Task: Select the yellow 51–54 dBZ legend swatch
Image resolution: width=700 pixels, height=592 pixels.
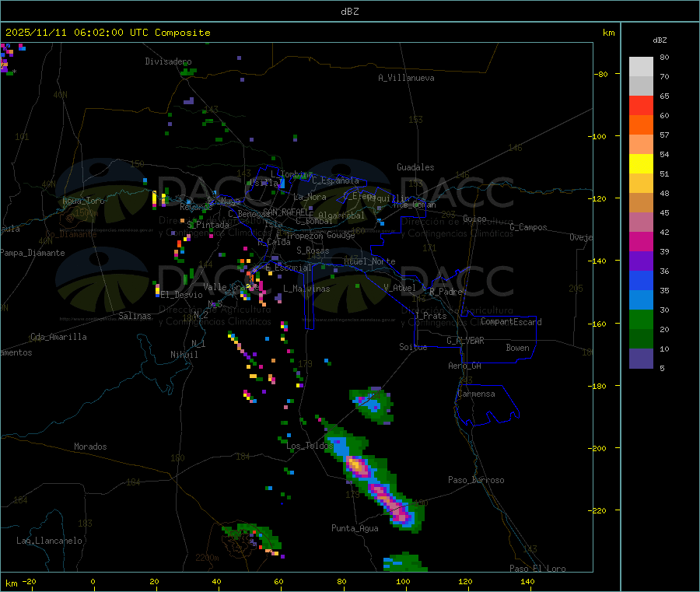Action: click(641, 164)
